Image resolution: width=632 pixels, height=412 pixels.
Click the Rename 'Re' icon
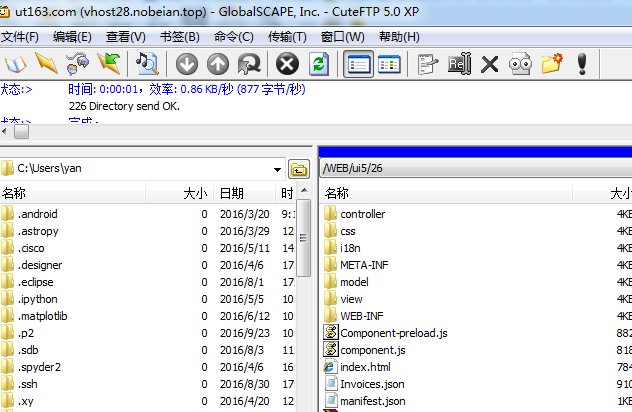tap(459, 64)
